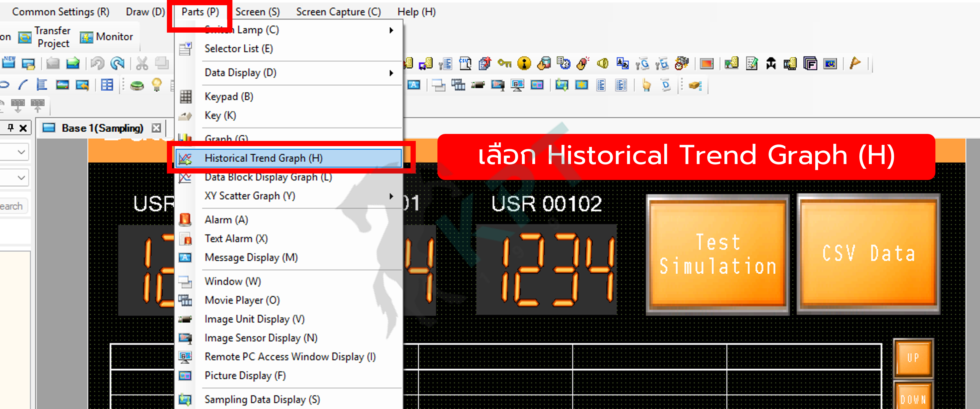Click the Undo arrow icon
Screen dimensions: 980x409
click(x=97, y=63)
